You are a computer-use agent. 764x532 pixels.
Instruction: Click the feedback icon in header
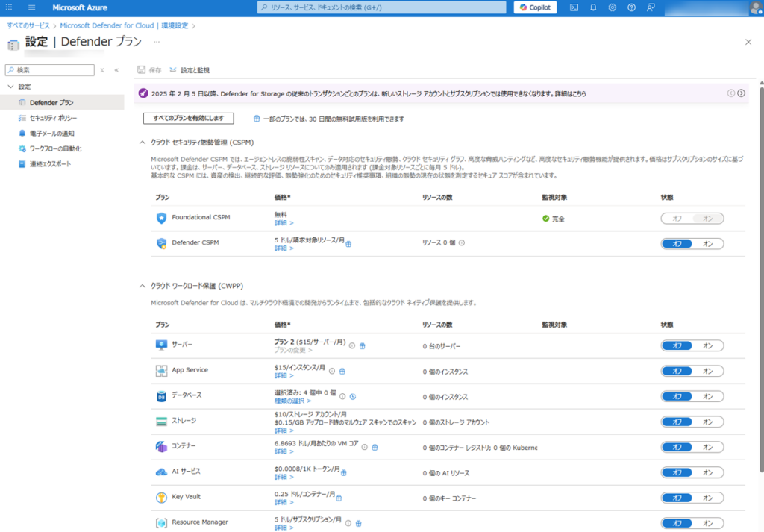(x=651, y=7)
